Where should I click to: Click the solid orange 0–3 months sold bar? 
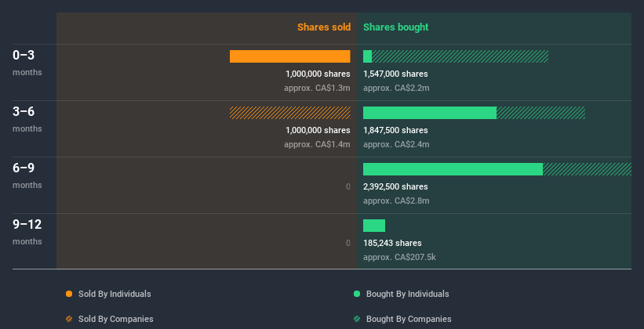click(289, 56)
